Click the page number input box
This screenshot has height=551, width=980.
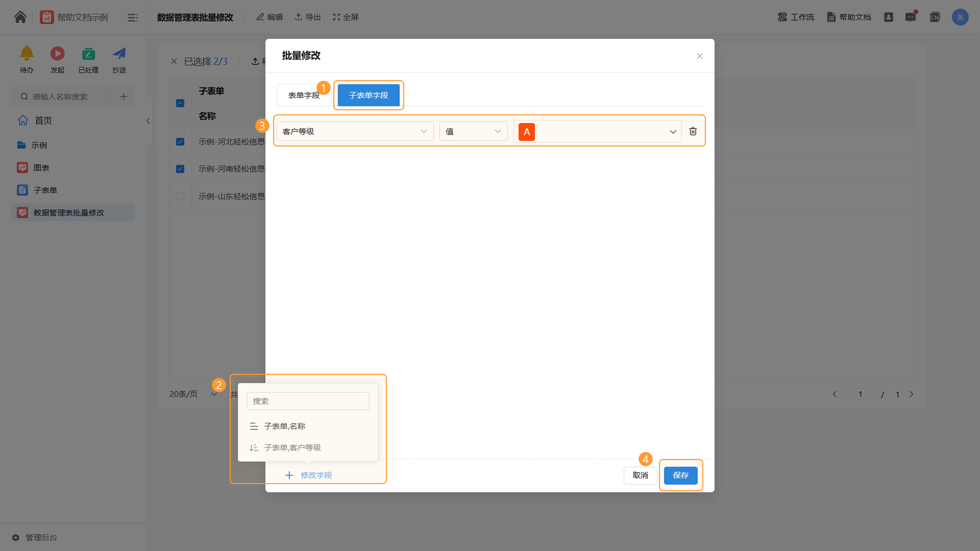click(860, 394)
